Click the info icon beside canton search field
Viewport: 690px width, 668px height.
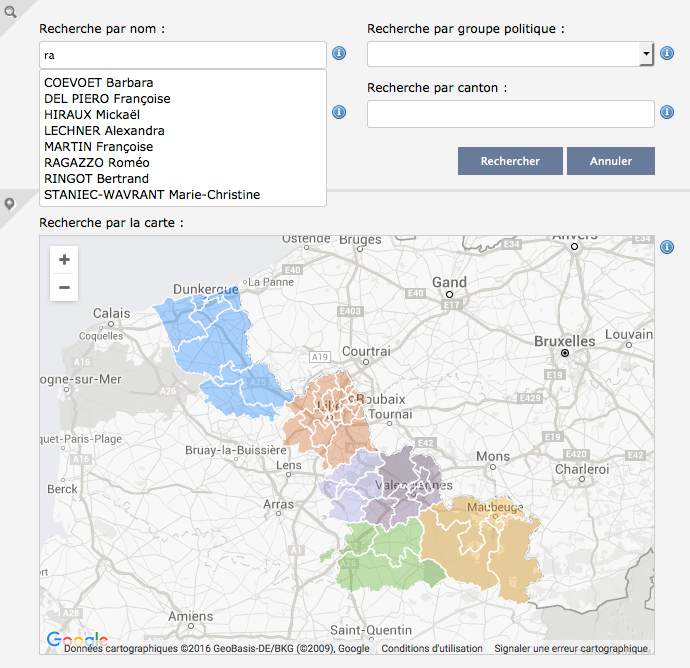pyautogui.click(x=667, y=112)
